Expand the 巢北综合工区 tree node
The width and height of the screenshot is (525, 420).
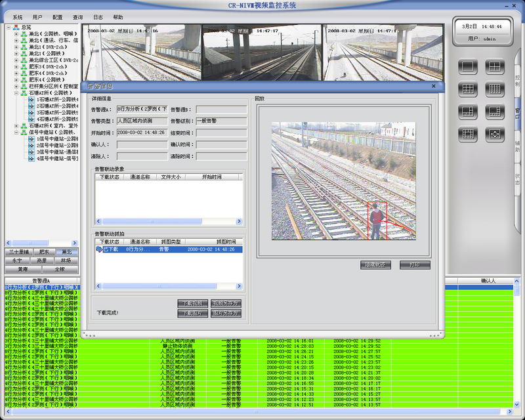16,60
